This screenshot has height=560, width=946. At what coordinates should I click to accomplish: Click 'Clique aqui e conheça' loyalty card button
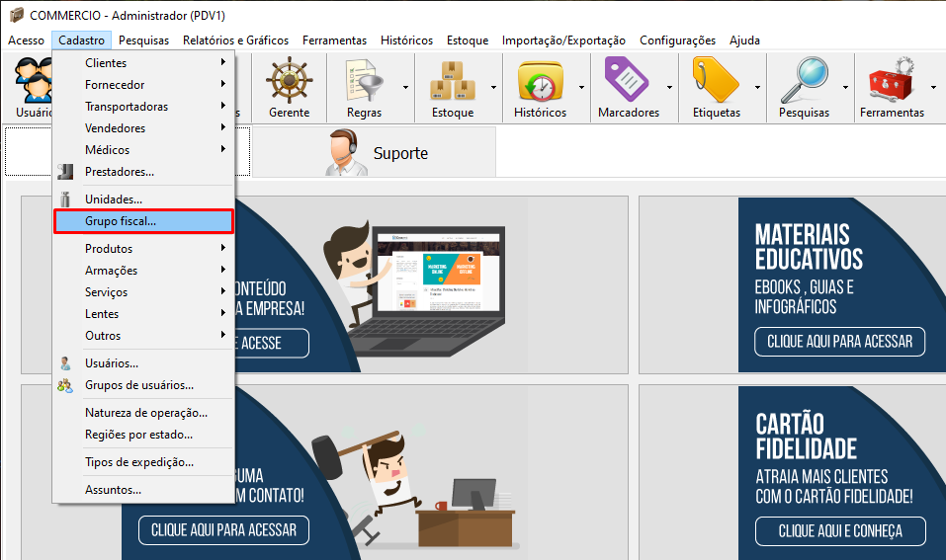pyautogui.click(x=840, y=530)
